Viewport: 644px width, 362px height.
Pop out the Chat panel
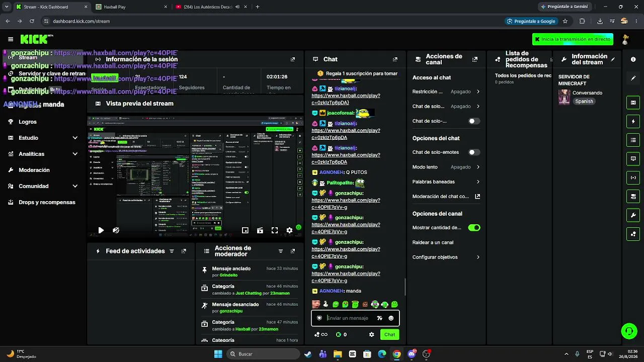[395, 59]
